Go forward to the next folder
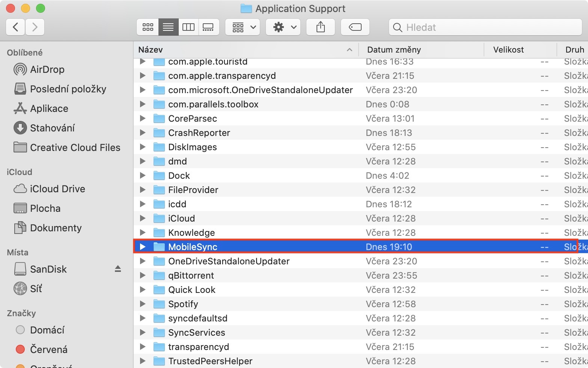Image resolution: width=588 pixels, height=368 pixels. (x=35, y=27)
